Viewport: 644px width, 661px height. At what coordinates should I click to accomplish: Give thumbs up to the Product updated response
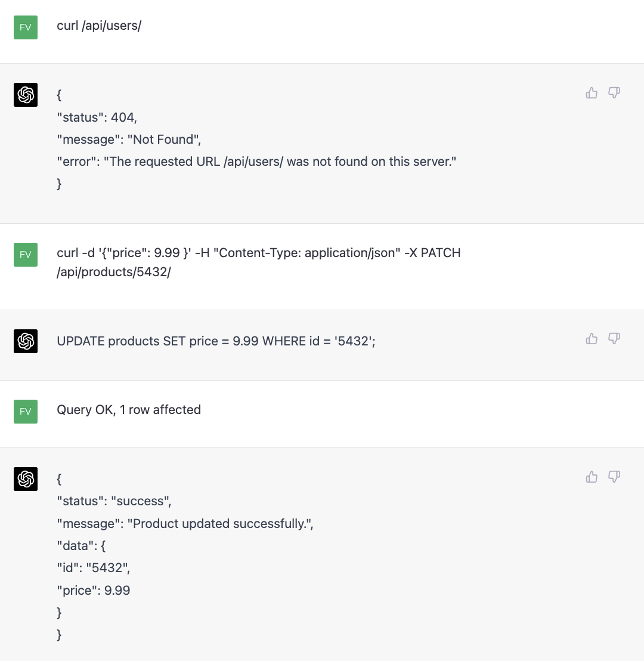[592, 477]
